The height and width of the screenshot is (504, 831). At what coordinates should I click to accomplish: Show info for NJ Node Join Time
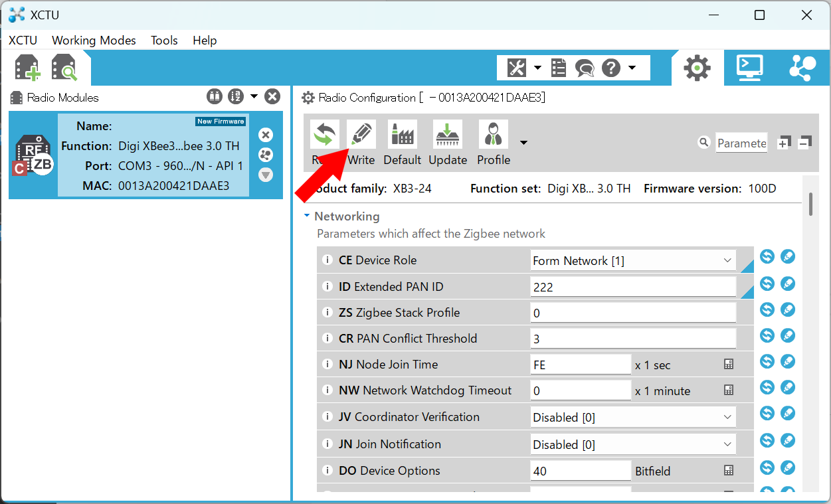pos(327,365)
